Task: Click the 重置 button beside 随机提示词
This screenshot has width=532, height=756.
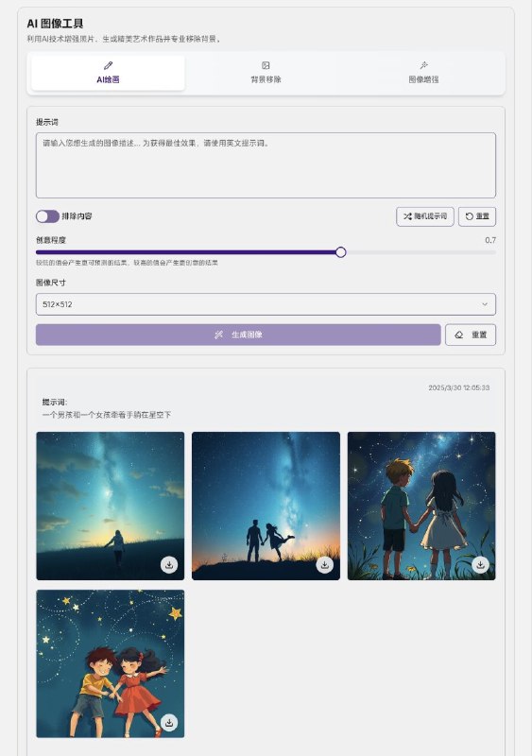Action: (x=477, y=216)
